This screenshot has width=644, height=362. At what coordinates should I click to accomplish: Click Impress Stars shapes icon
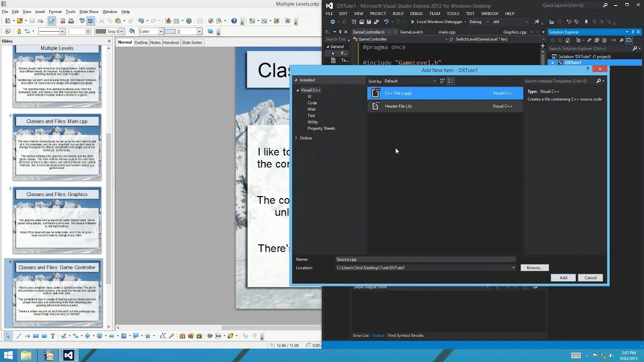tap(147, 336)
